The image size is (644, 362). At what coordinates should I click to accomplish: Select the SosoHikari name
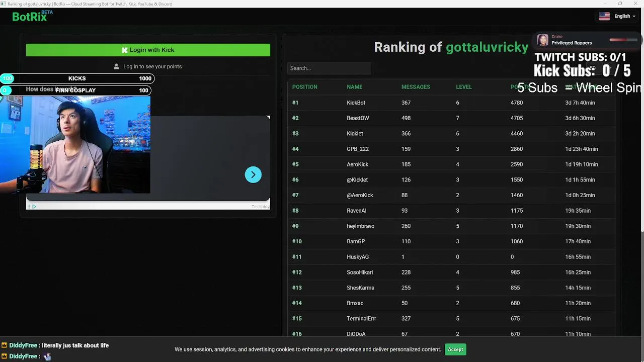click(x=360, y=273)
